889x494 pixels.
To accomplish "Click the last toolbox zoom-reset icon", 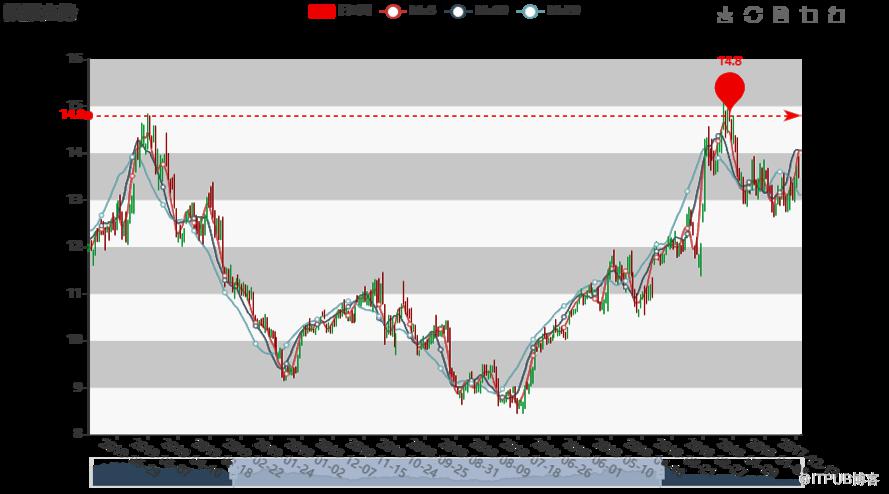I will pos(837,15).
